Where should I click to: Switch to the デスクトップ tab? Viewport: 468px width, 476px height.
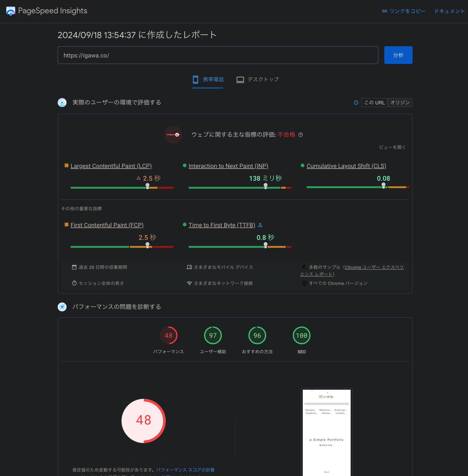257,80
